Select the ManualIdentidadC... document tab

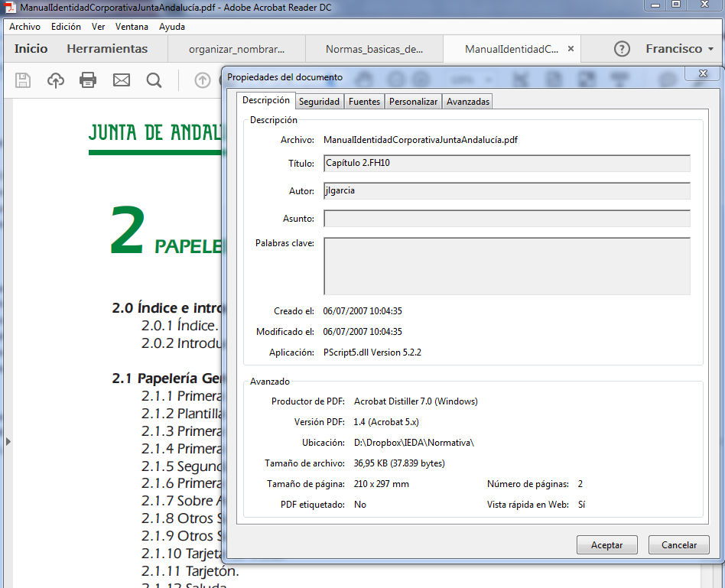tap(512, 49)
